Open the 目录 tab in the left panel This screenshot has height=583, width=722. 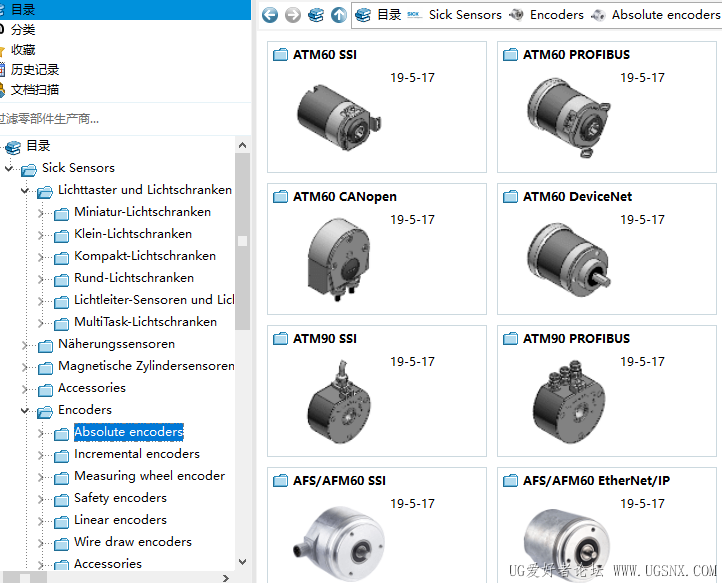pyautogui.click(x=125, y=10)
